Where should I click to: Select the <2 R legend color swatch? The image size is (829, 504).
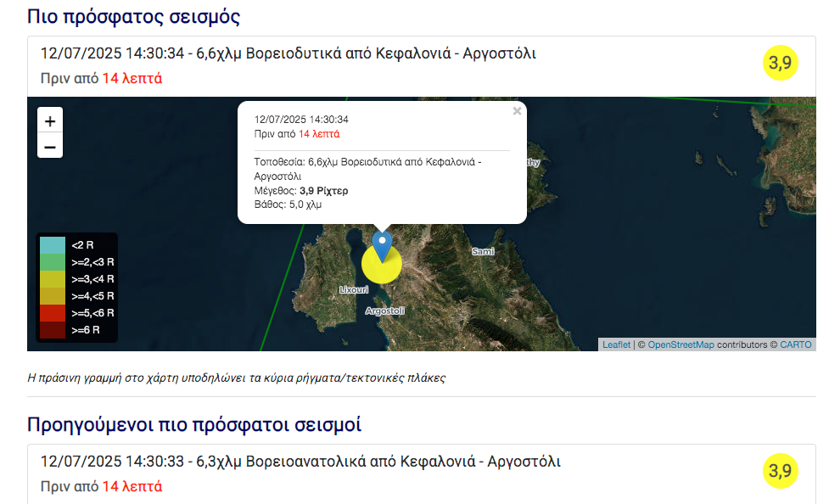coord(53,244)
